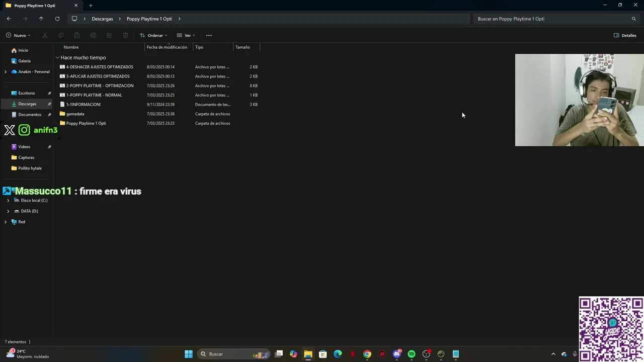The width and height of the screenshot is (644, 362).
Task: Open the Ver view options dropdown
Action: click(x=186, y=35)
